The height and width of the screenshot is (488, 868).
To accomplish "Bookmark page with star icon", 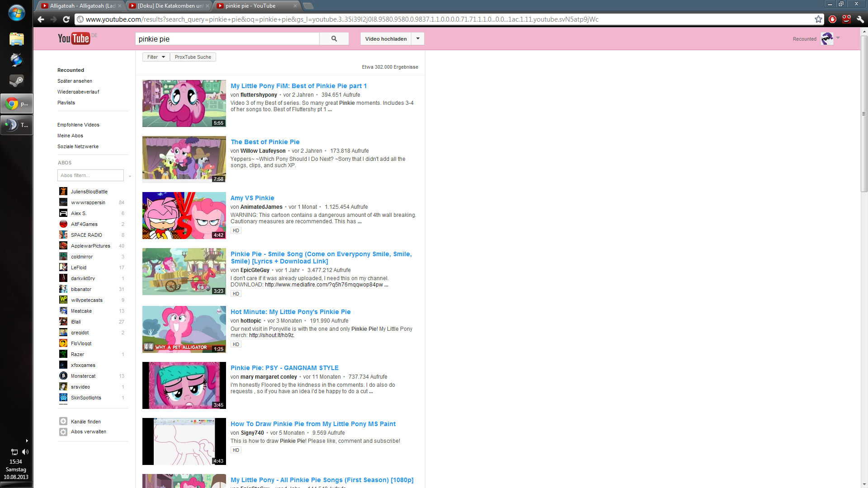I will click(818, 19).
